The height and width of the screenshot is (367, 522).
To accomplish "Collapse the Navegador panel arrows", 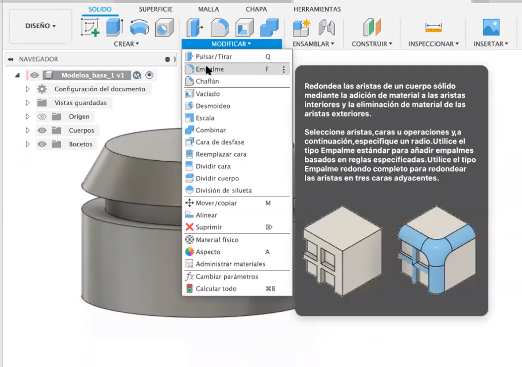I will (11, 59).
